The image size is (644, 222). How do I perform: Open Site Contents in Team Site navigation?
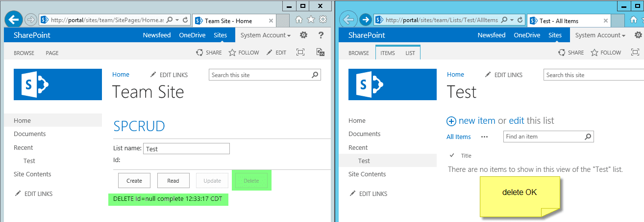tap(32, 174)
